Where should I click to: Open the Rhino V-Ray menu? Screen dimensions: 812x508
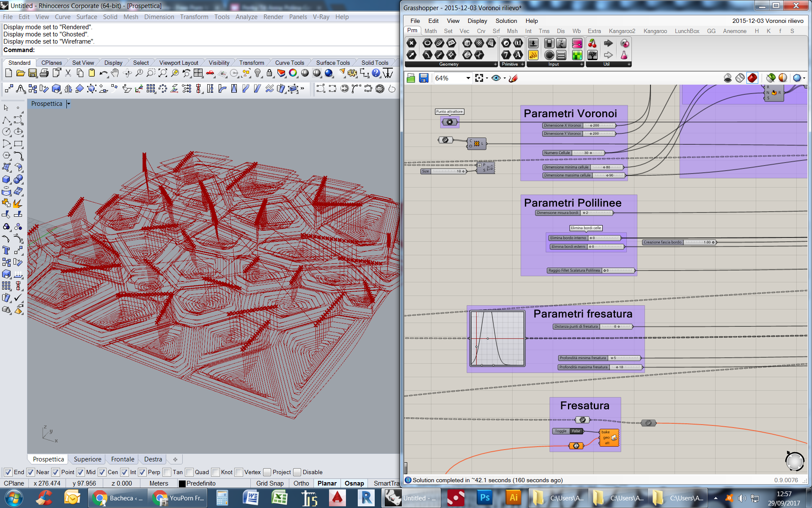click(x=321, y=17)
